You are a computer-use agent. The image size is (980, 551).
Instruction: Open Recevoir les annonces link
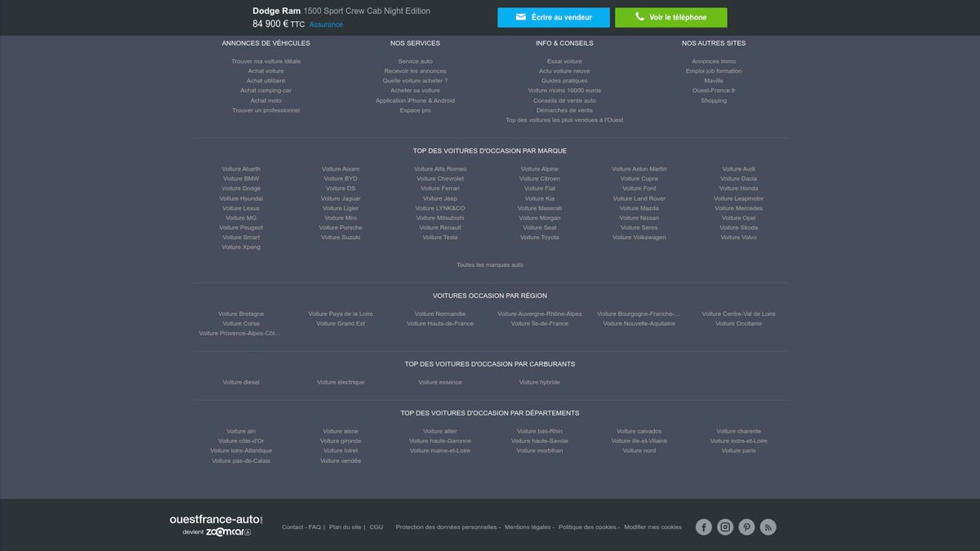pyautogui.click(x=415, y=71)
